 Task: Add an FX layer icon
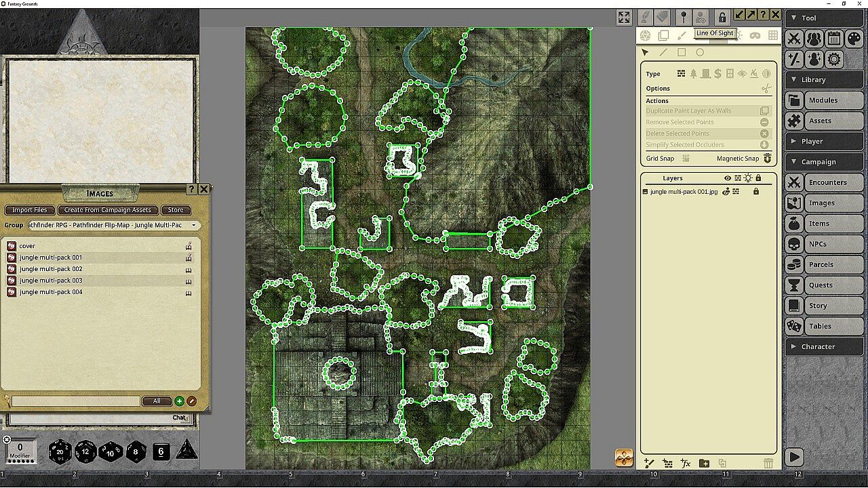tap(686, 464)
